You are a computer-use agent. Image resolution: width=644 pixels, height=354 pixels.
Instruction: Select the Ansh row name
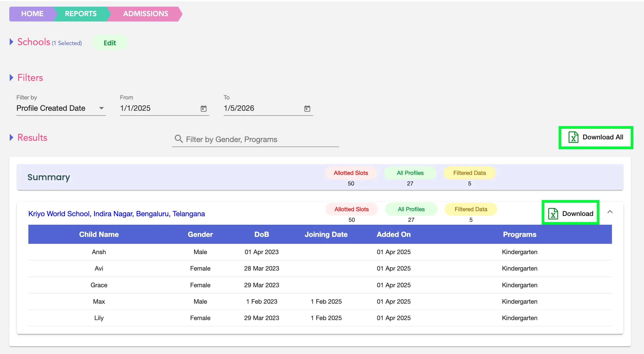(99, 252)
